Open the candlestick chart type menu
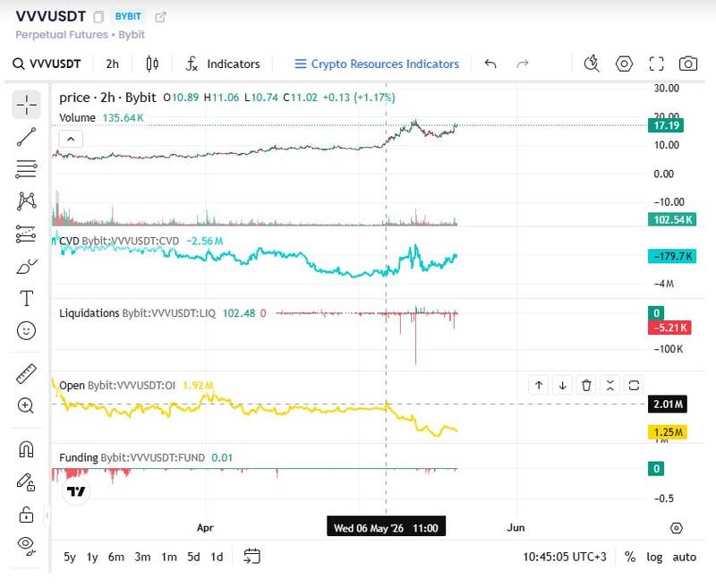Viewport: 716px width, 588px height. pyautogui.click(x=152, y=64)
